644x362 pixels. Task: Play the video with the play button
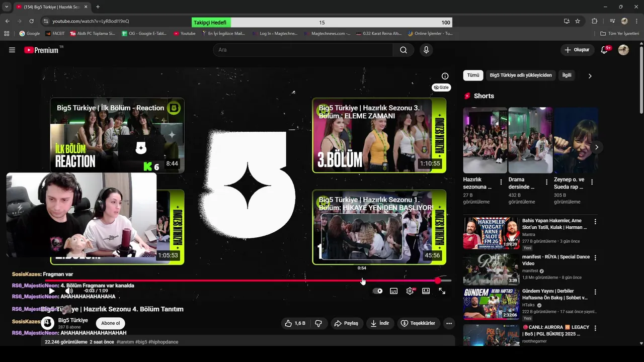point(51,291)
